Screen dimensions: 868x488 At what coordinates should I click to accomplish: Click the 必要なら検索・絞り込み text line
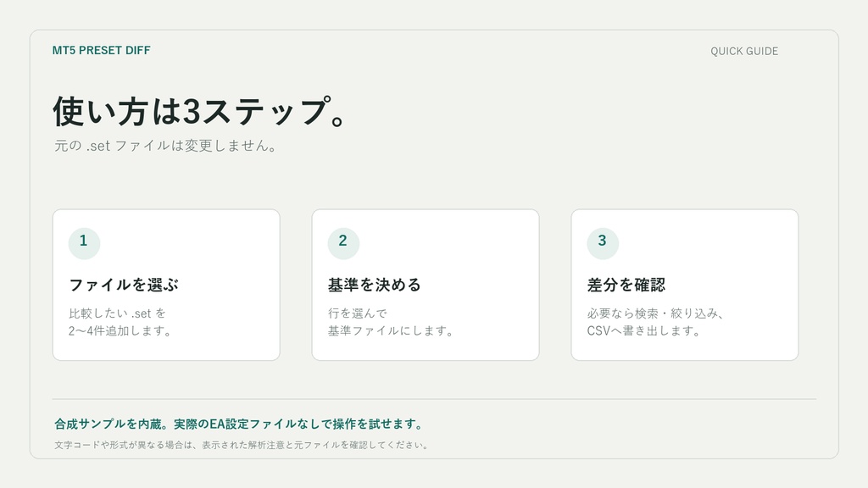(x=655, y=313)
